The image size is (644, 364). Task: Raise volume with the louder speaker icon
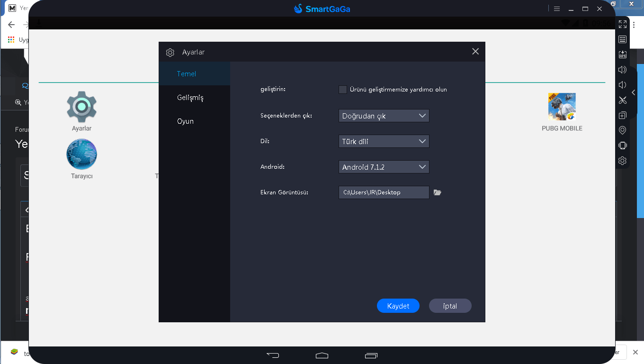pyautogui.click(x=623, y=70)
